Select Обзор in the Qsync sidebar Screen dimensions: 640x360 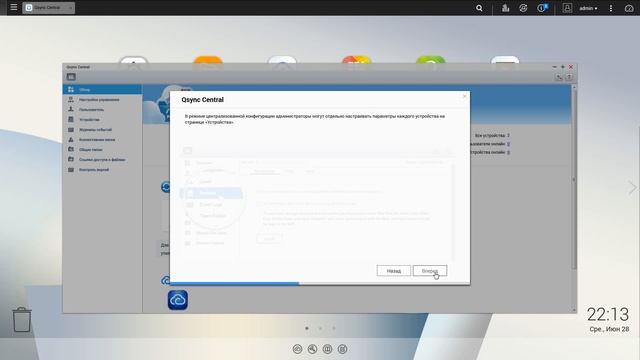click(x=102, y=89)
